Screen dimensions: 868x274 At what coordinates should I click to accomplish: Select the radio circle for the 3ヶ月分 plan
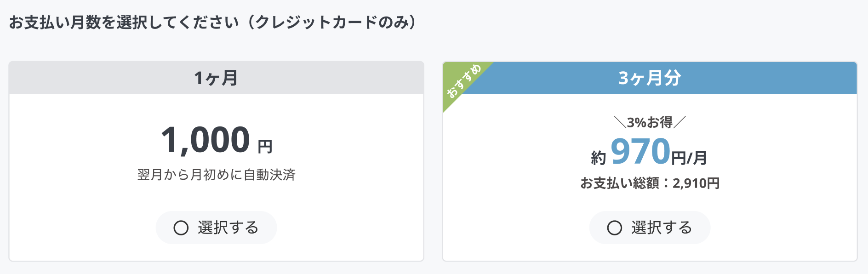tap(614, 228)
